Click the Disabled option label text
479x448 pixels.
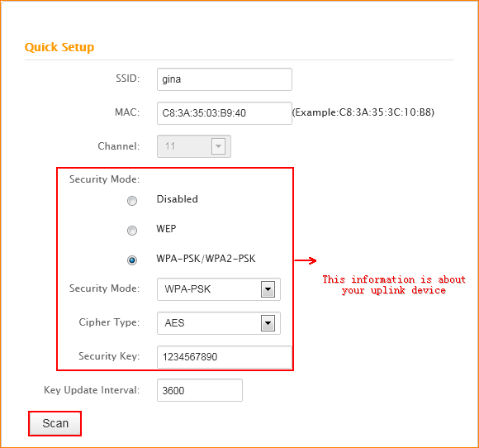(178, 199)
